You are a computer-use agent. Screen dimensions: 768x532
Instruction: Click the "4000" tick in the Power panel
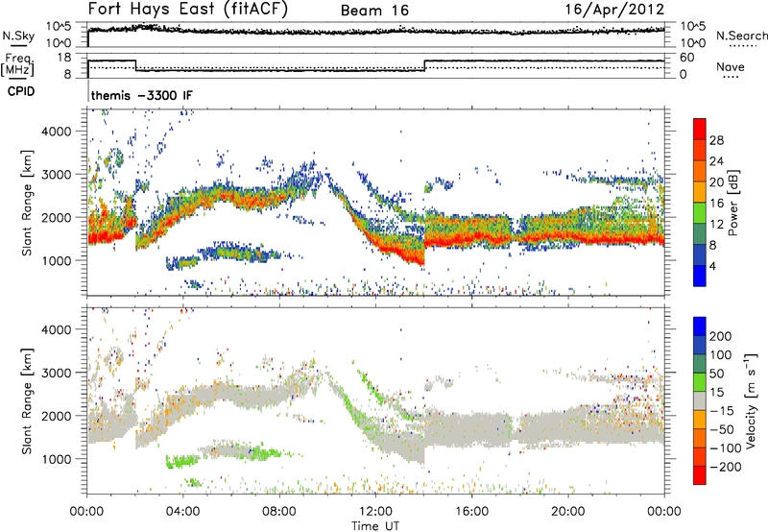[x=57, y=132]
